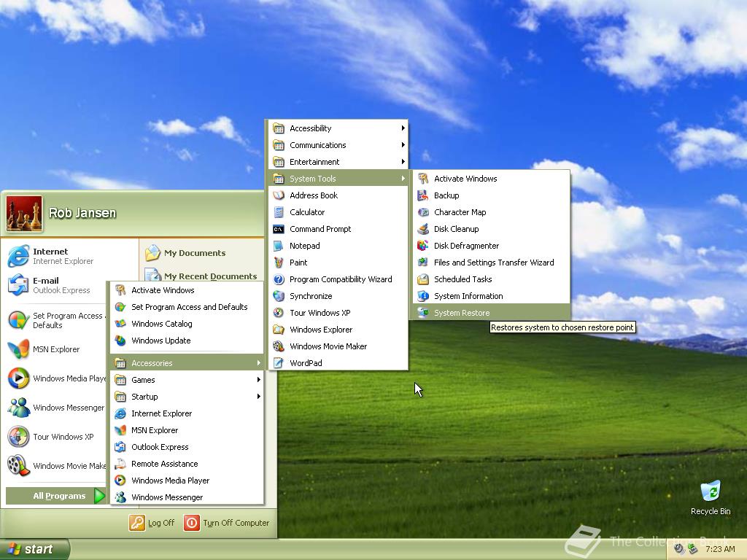
Task: Open Character Map icon
Action: point(422,212)
